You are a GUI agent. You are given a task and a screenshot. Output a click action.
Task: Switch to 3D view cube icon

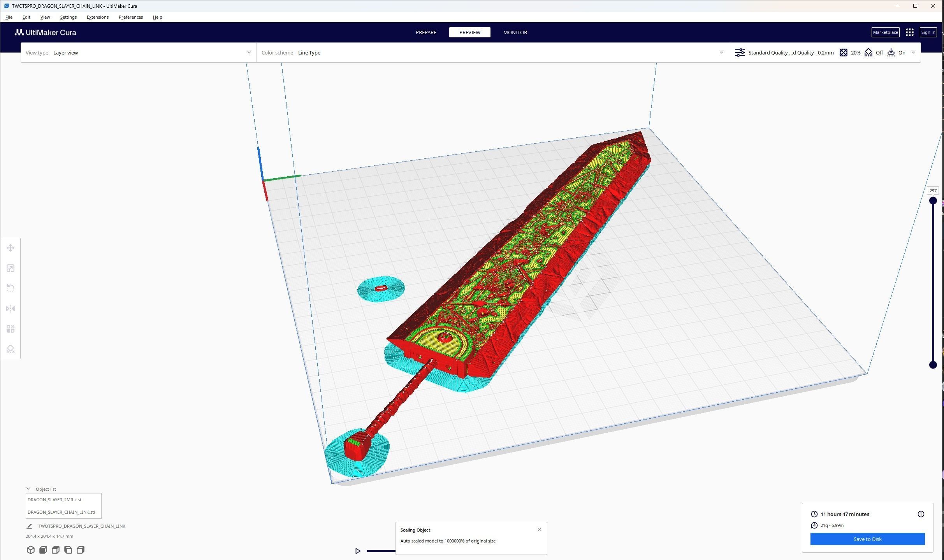point(31,550)
